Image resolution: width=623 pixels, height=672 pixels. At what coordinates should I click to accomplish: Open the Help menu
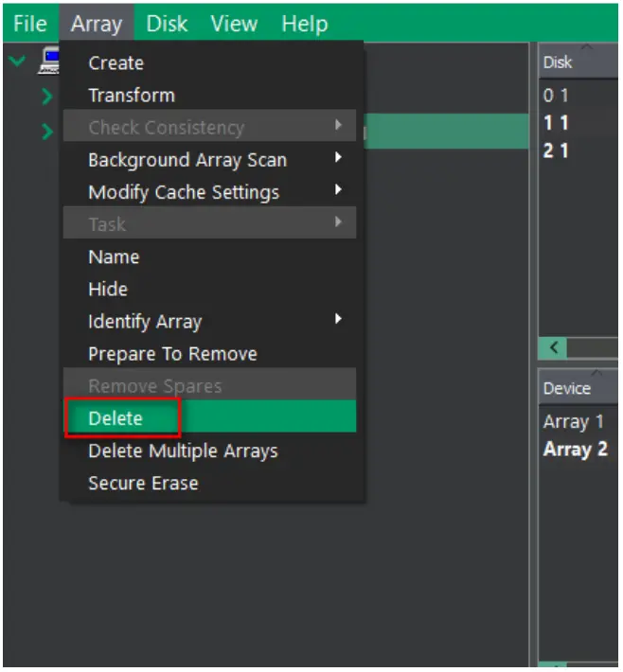point(304,24)
